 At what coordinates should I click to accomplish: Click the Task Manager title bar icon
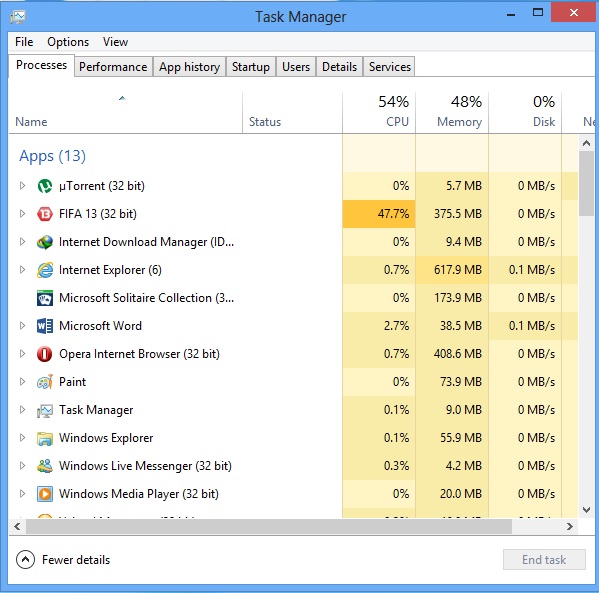[18, 17]
